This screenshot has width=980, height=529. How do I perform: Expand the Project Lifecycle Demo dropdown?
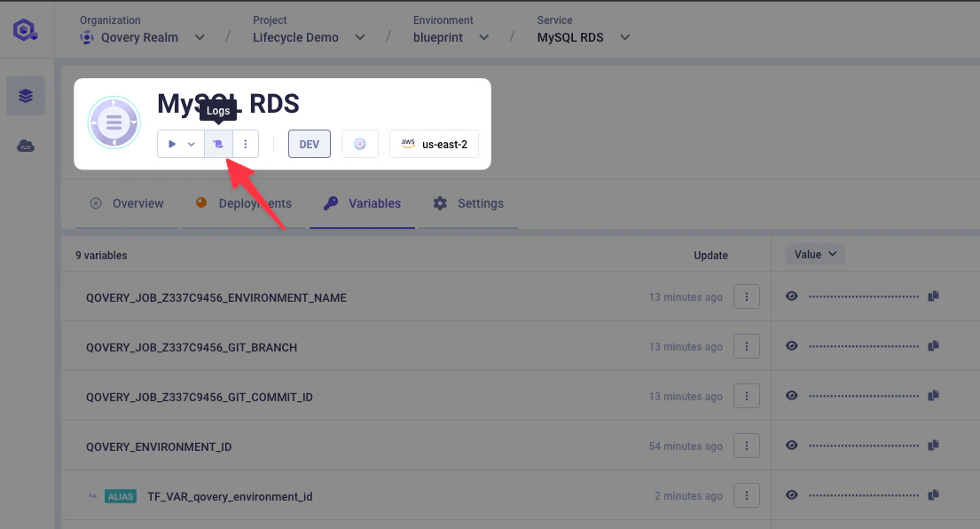[360, 37]
